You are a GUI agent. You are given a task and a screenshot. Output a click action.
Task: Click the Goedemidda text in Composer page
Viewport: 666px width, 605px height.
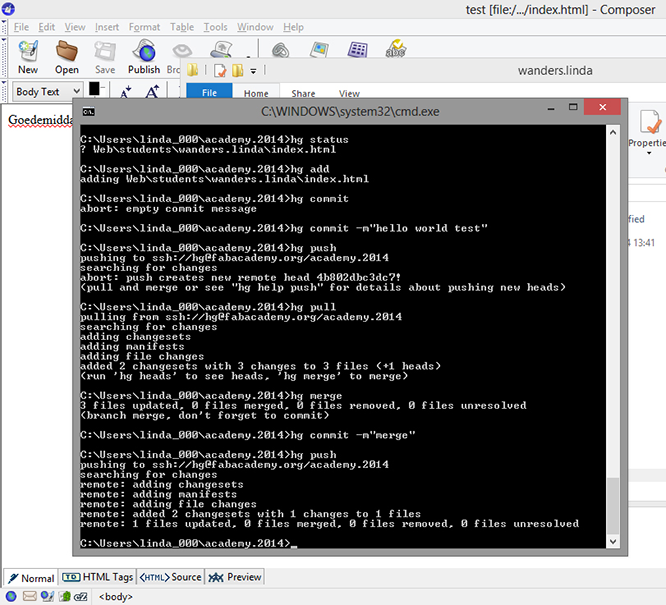point(40,120)
